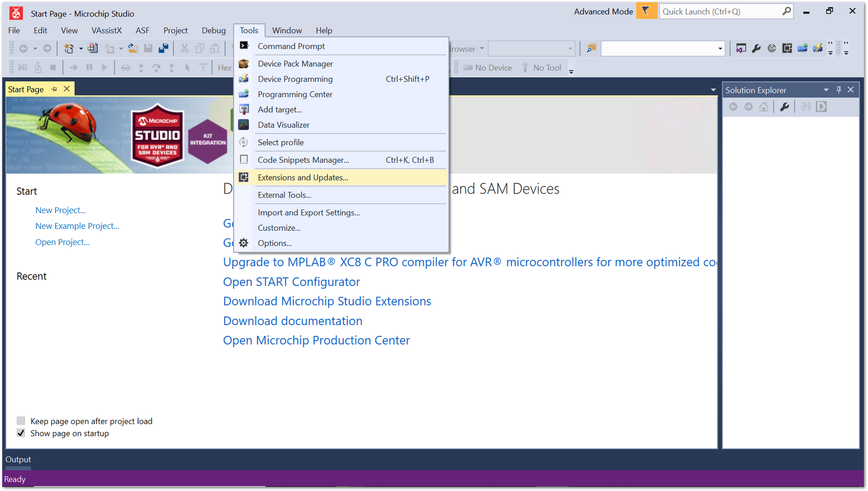Click the wrench Properties icon in main toolbar
This screenshot has width=868, height=491.
click(x=756, y=48)
